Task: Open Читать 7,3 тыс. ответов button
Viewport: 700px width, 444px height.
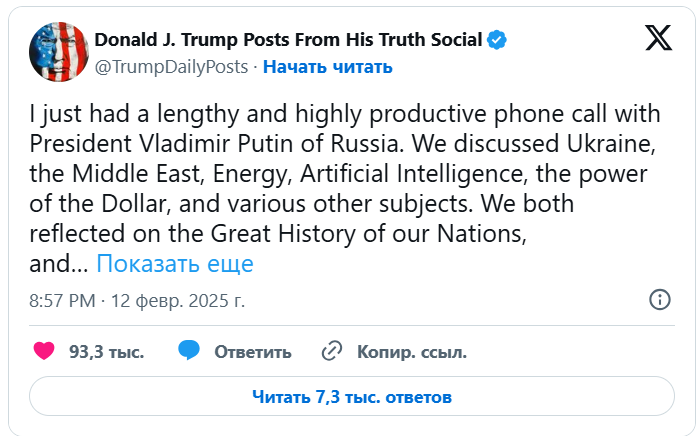Action: (x=352, y=396)
